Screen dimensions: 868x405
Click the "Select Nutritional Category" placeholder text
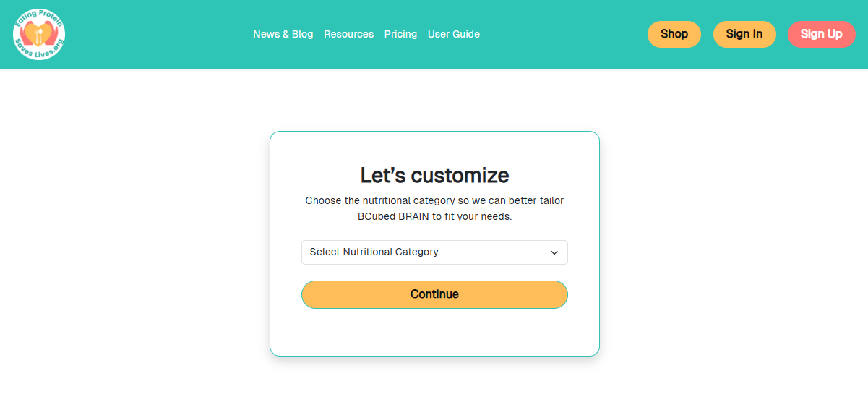click(x=374, y=252)
